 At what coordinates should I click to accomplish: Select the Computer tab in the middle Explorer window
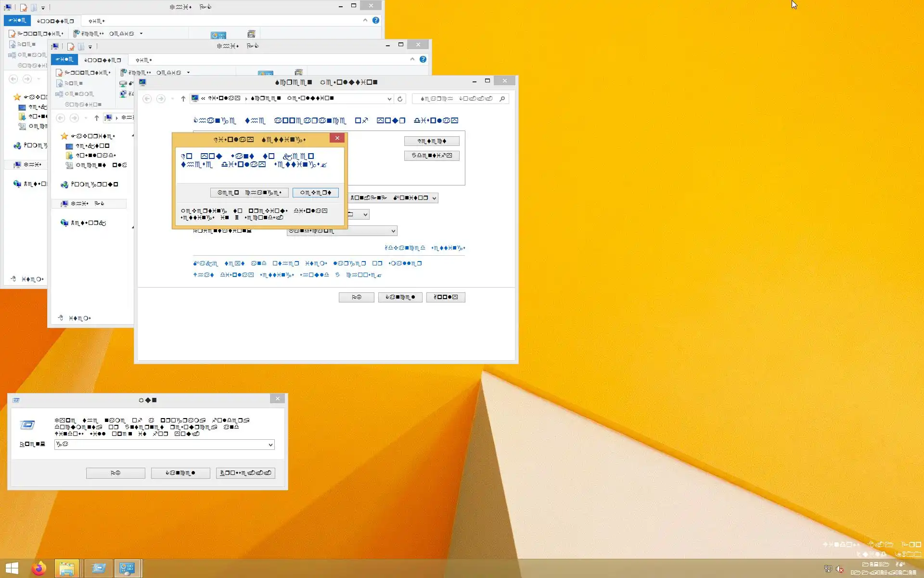103,60
